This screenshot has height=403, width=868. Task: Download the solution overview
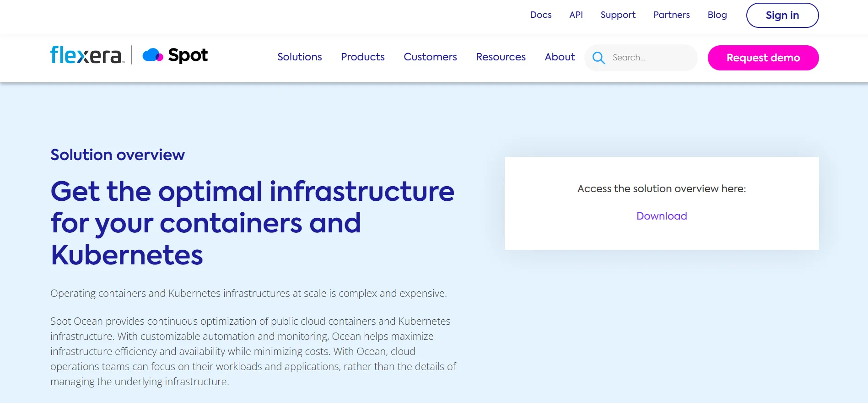(x=662, y=216)
